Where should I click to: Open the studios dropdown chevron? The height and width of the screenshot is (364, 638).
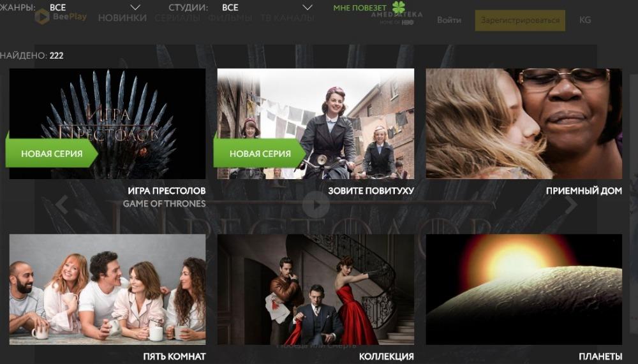[x=308, y=7]
